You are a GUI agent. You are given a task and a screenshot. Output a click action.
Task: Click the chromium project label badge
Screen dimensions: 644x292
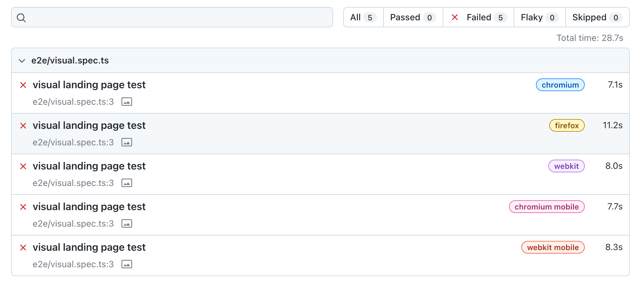click(560, 85)
